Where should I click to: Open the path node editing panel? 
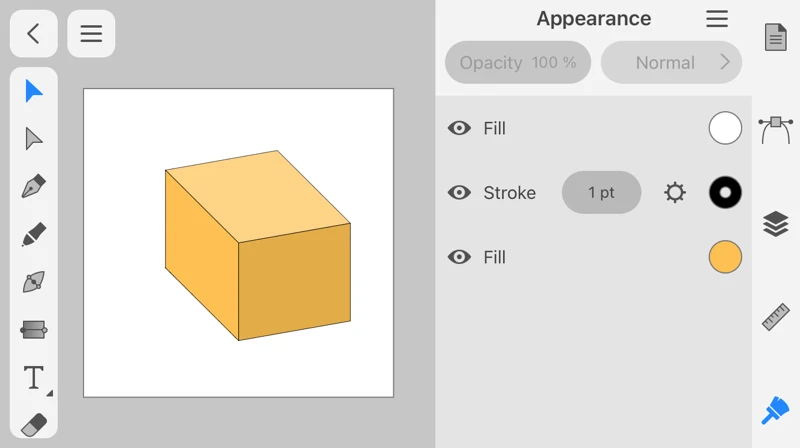[x=776, y=129]
